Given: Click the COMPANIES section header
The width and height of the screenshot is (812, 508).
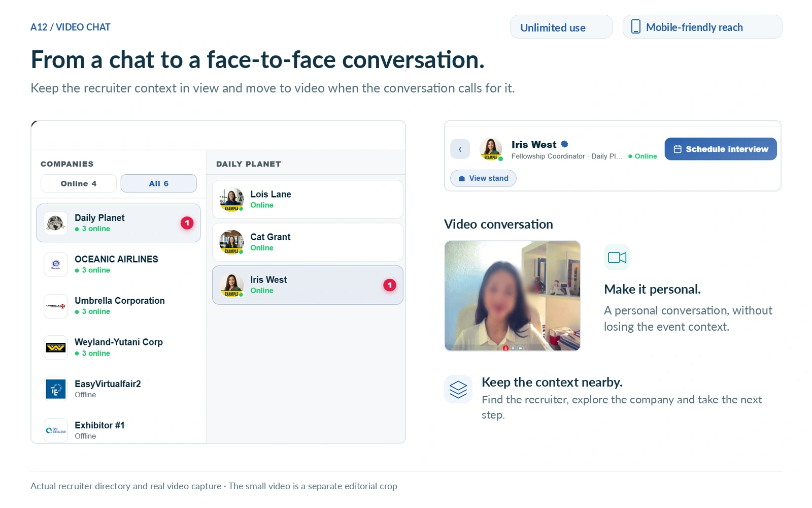Looking at the screenshot, I should click(x=67, y=164).
